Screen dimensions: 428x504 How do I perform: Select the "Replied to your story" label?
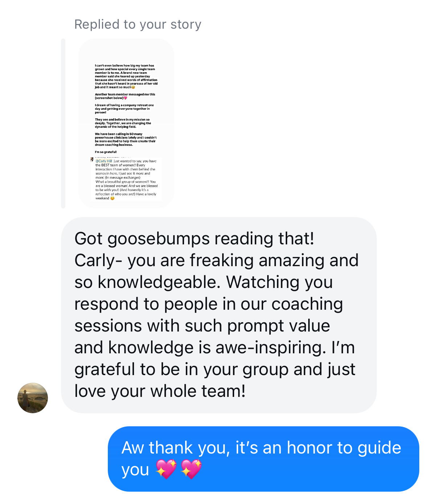138,24
